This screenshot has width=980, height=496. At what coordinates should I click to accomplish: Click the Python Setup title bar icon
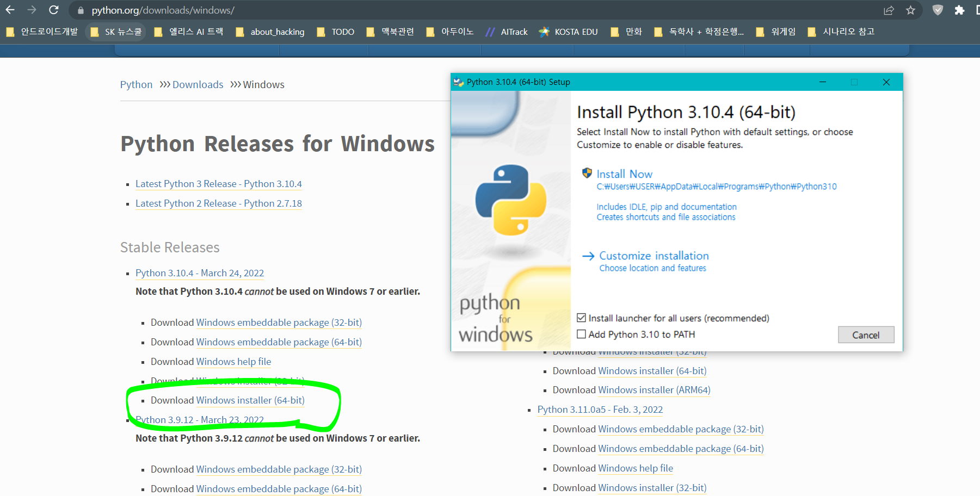(458, 82)
